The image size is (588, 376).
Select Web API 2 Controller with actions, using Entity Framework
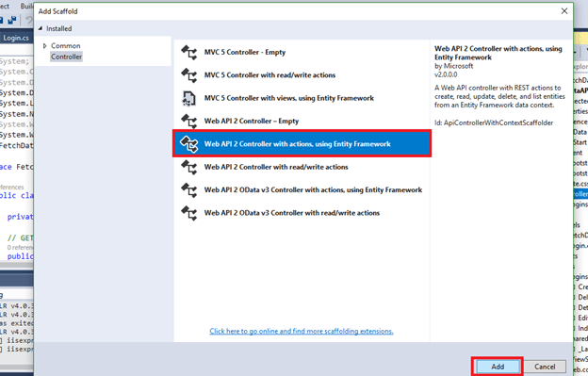pyautogui.click(x=302, y=144)
